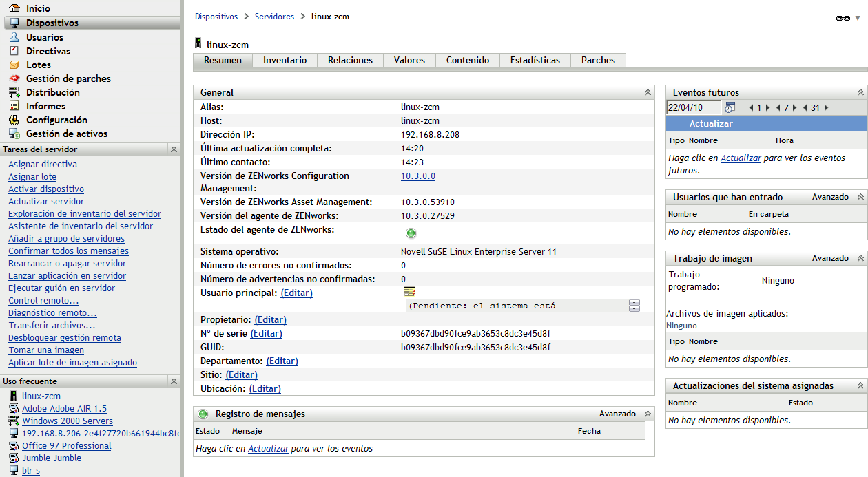
Task: Open the calendar picker in Eventos futuros
Action: [730, 107]
